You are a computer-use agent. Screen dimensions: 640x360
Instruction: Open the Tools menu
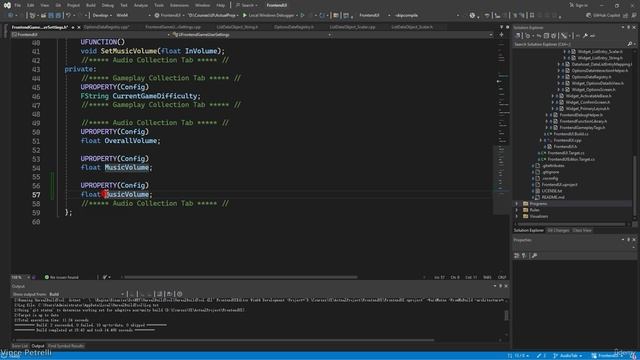click(159, 5)
